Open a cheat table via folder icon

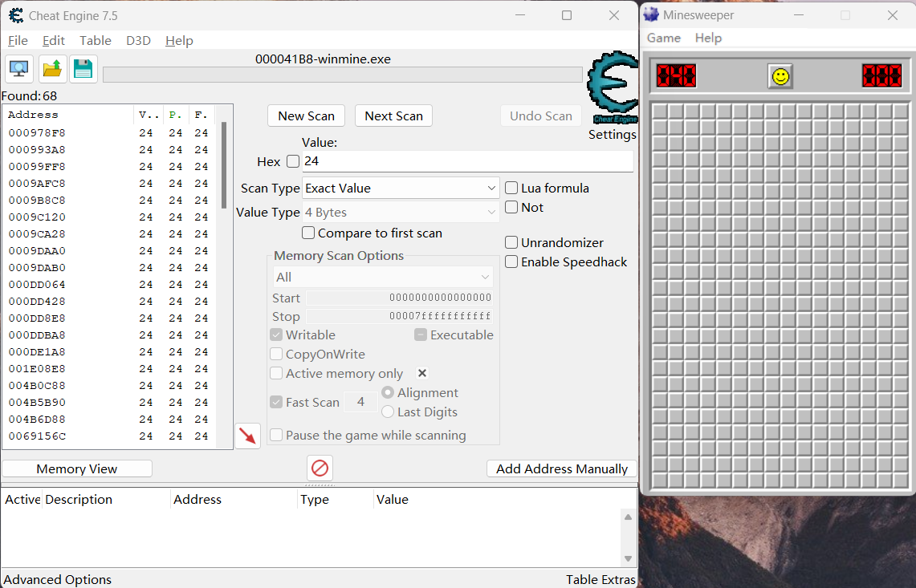pyautogui.click(x=52, y=69)
